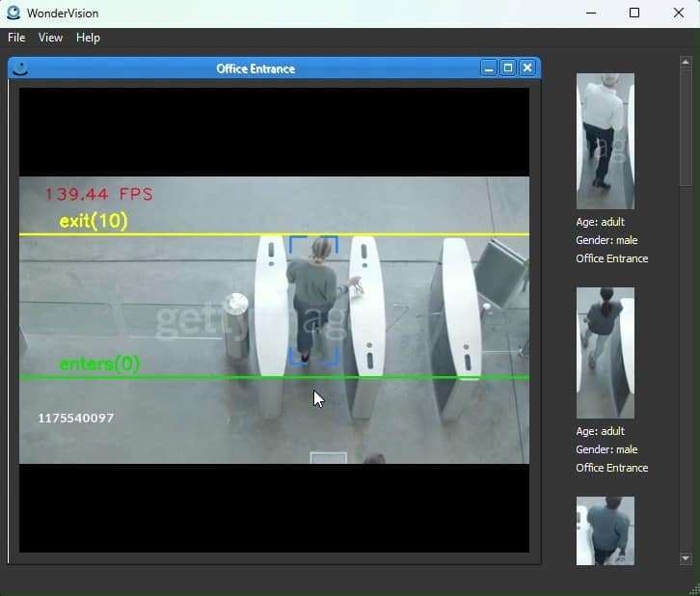This screenshot has width=700, height=596.
Task: Click the resize grip at window bottom-right corner
Action: point(694,589)
